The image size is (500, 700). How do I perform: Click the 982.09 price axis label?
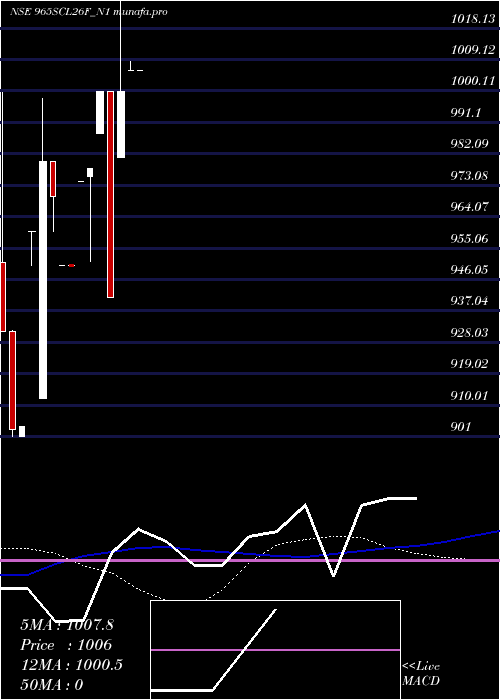(x=469, y=144)
